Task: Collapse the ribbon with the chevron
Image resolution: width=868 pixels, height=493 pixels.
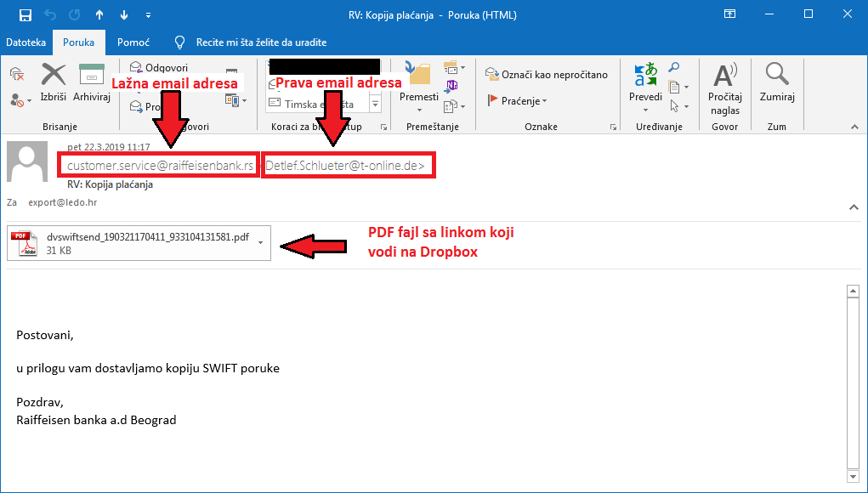Action: click(x=855, y=127)
